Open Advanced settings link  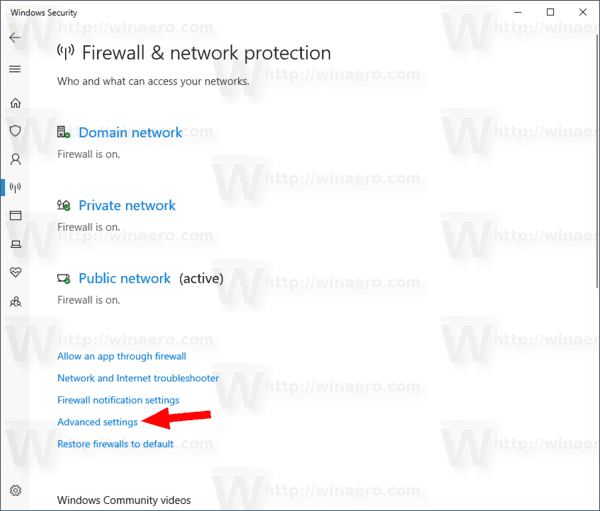click(97, 422)
